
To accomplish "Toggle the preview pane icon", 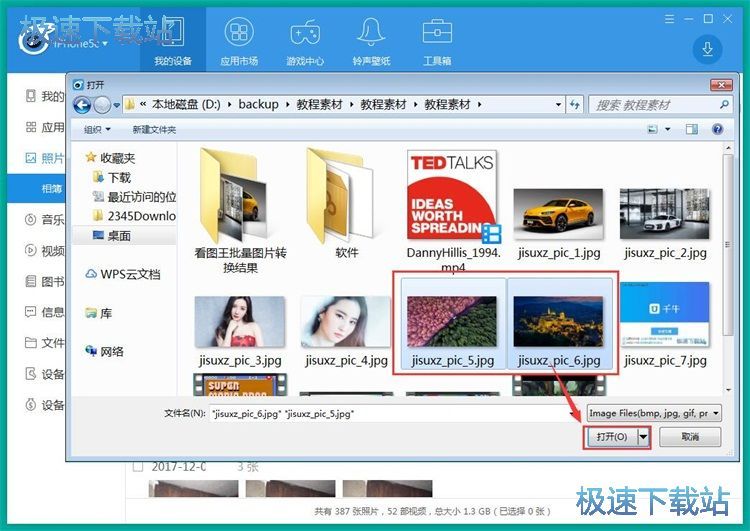I will (692, 129).
